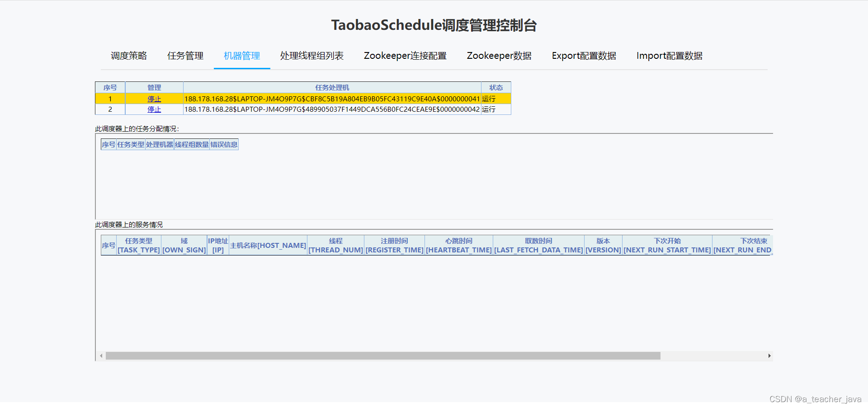
Task: Click the 处理机器 column header
Action: click(x=160, y=144)
